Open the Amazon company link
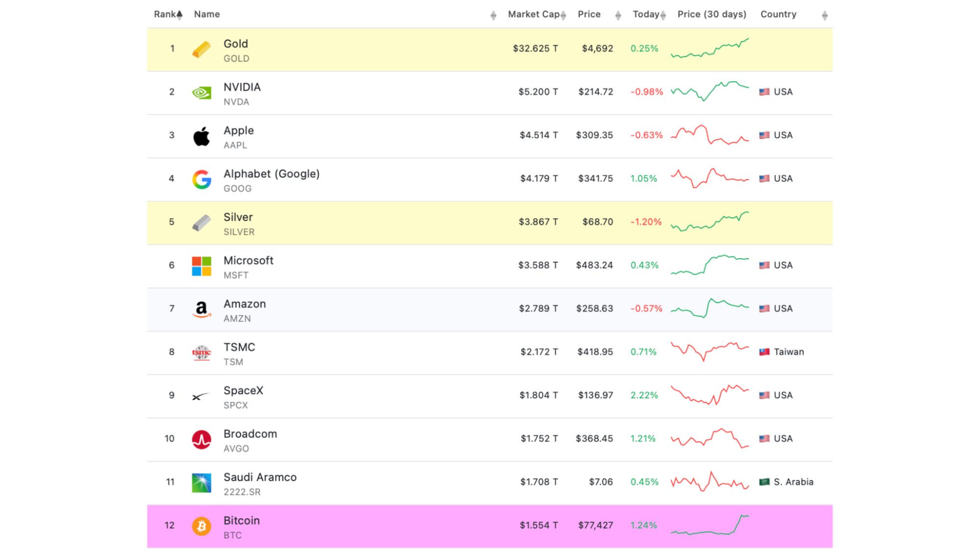This screenshot has width=980, height=551. pos(245,304)
